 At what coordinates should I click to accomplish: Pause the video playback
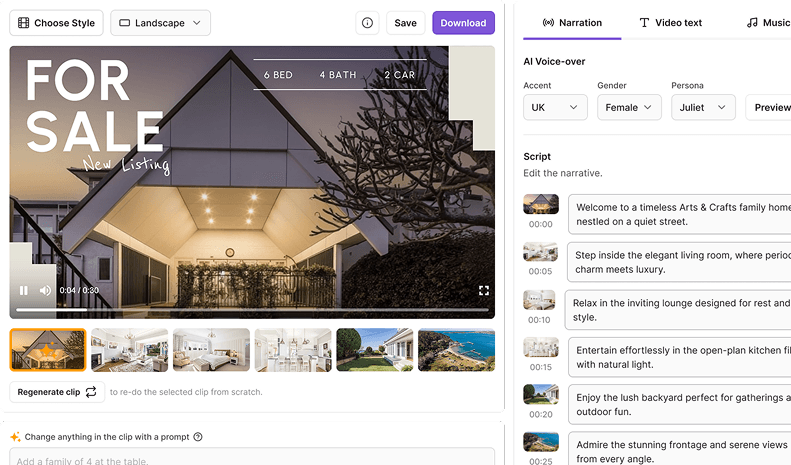click(x=24, y=291)
